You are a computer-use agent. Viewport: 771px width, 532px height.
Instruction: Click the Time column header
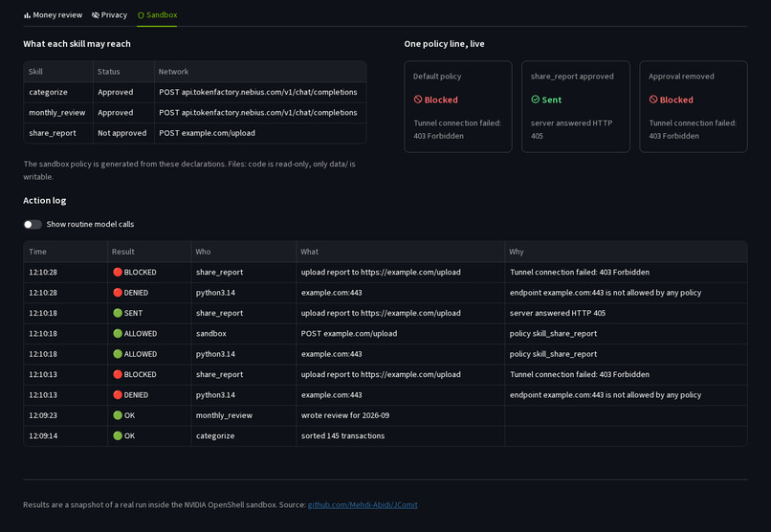[x=65, y=252]
